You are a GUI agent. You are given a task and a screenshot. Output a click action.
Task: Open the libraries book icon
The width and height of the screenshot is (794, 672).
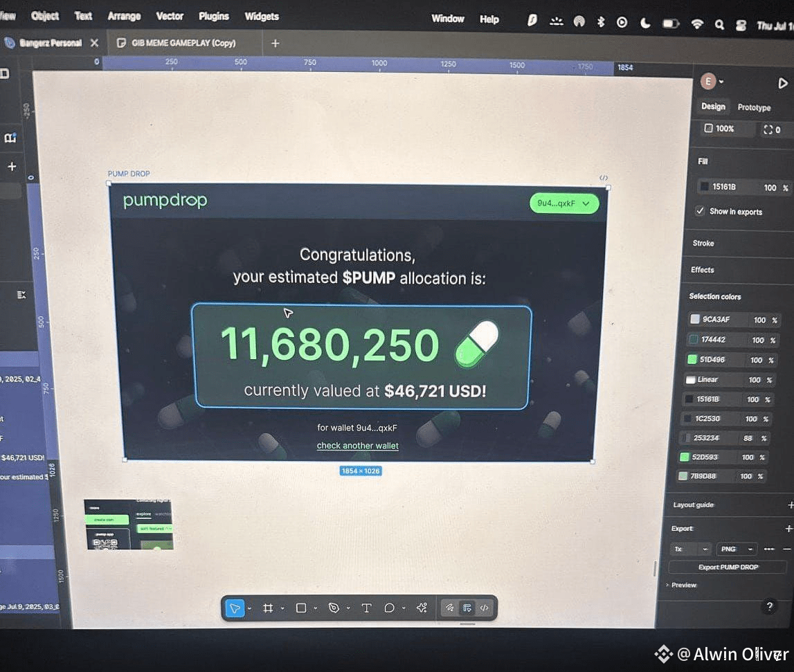10,138
